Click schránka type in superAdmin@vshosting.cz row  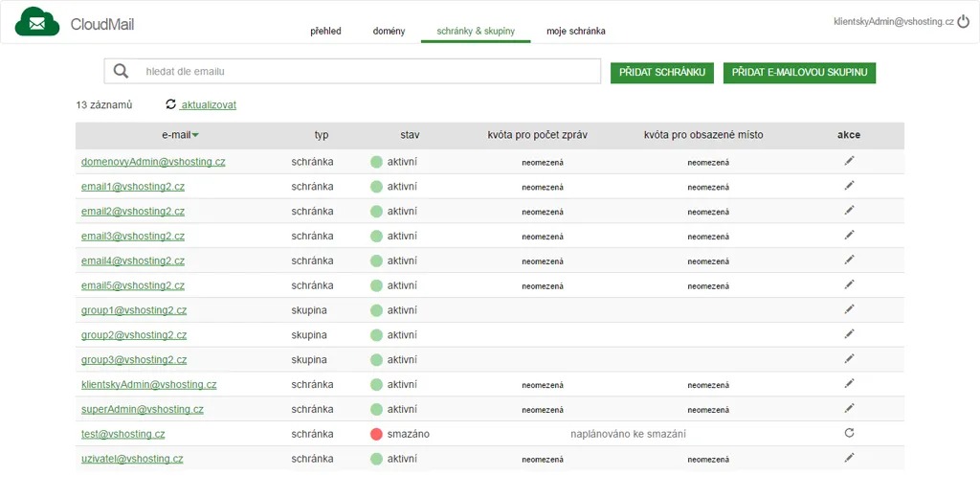pos(313,409)
